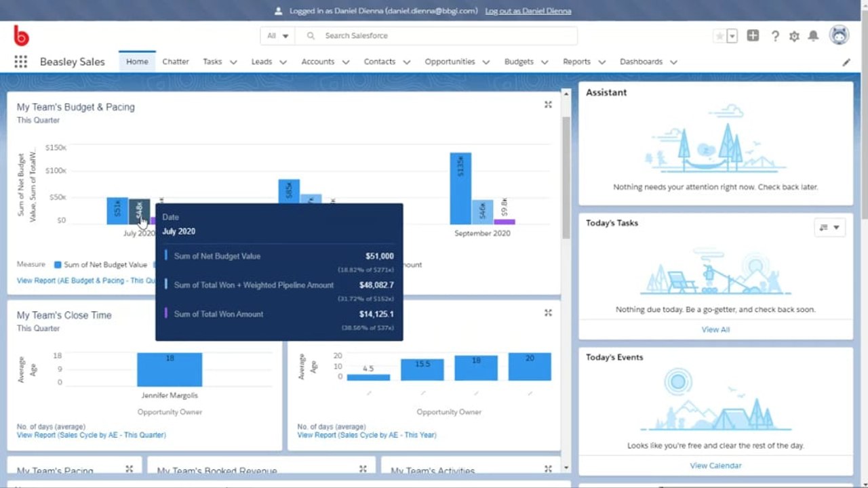The height and width of the screenshot is (488, 868).
Task: Open View Report AE Budget & Pacing link
Action: 86,281
